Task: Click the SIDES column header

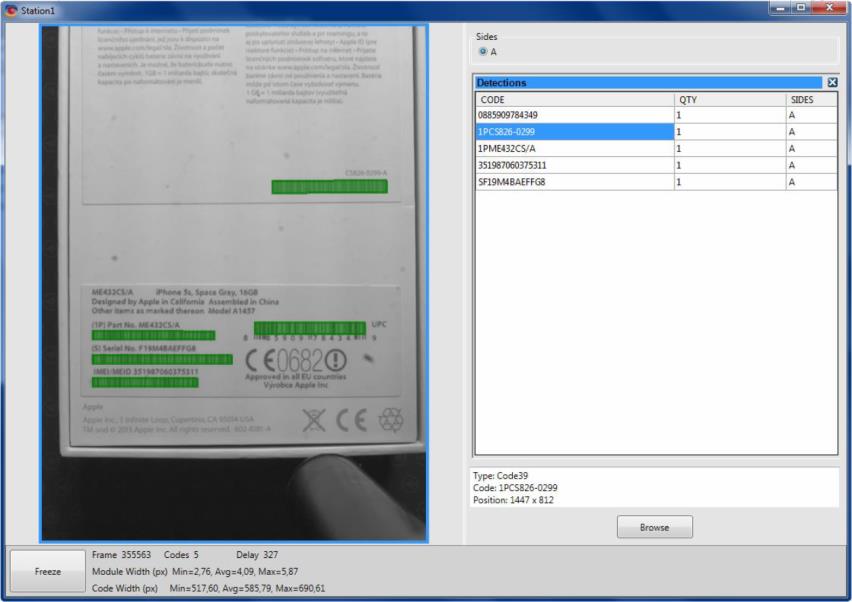Action: click(x=811, y=99)
